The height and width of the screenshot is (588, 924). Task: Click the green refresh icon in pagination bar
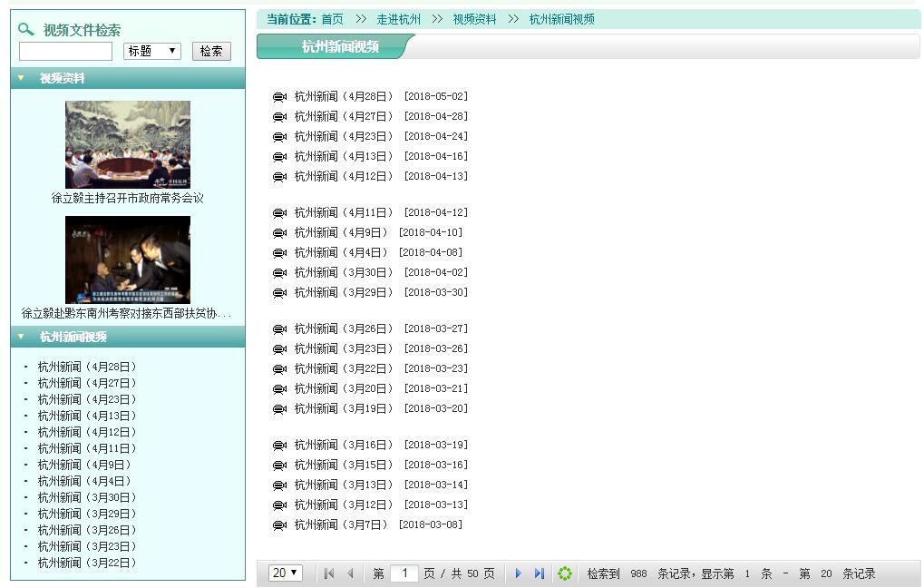tap(565, 573)
